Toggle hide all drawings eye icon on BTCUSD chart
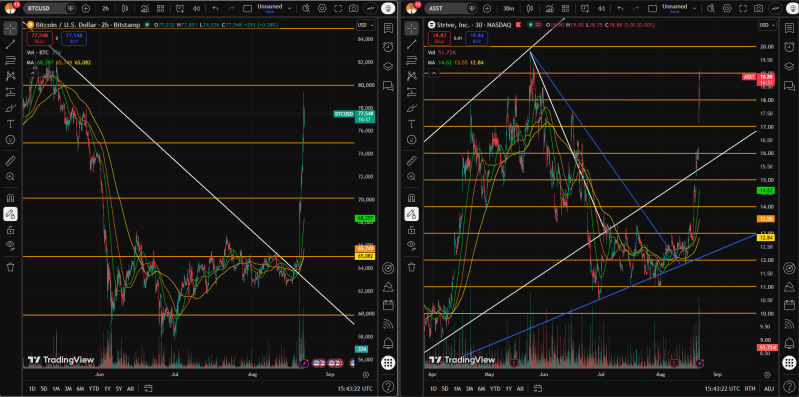 point(10,245)
